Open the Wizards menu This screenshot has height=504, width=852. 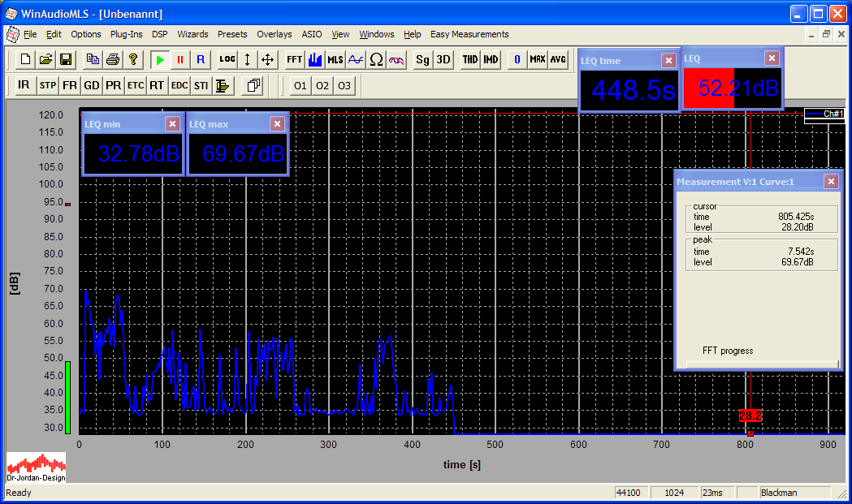pos(192,34)
